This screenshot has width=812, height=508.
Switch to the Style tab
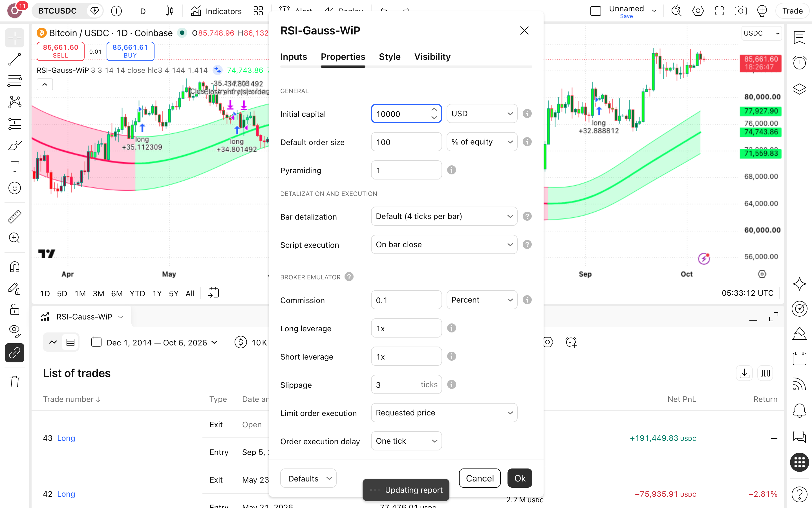click(x=390, y=57)
